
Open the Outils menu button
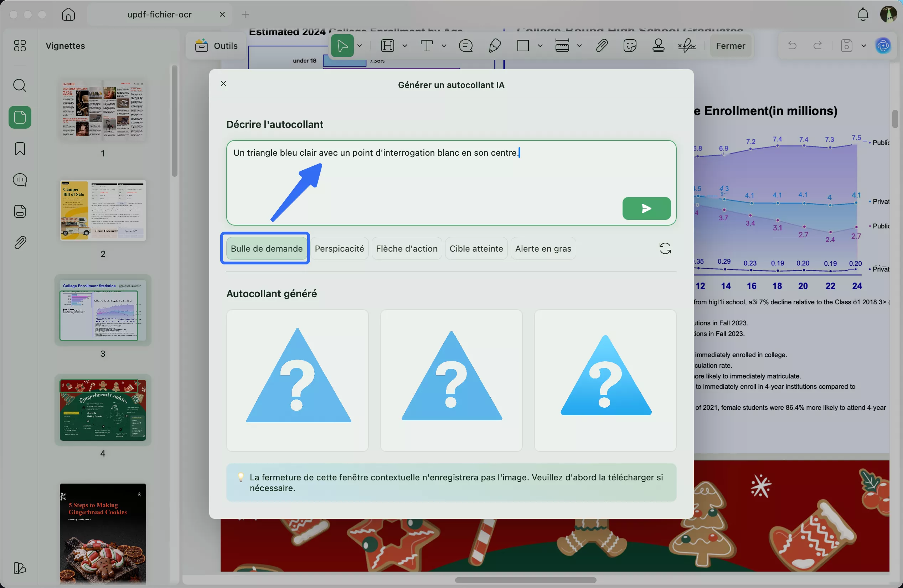pyautogui.click(x=216, y=46)
